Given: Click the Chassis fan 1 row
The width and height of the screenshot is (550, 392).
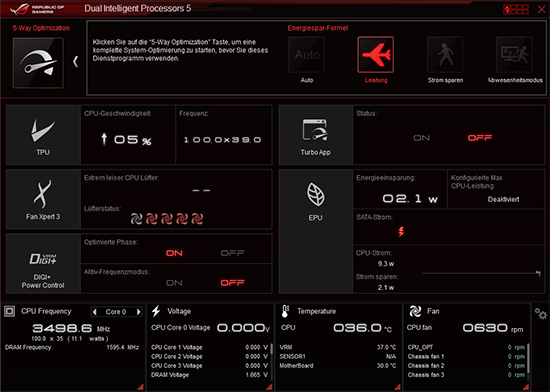Looking at the screenshot, I should pyautogui.click(x=466, y=357).
